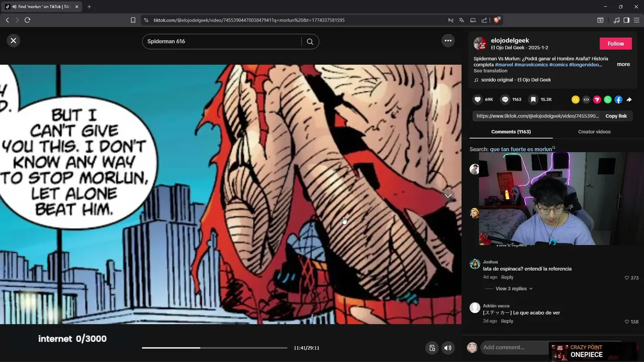
Task: Toggle the floating player icon beside volume
Action: (432, 348)
